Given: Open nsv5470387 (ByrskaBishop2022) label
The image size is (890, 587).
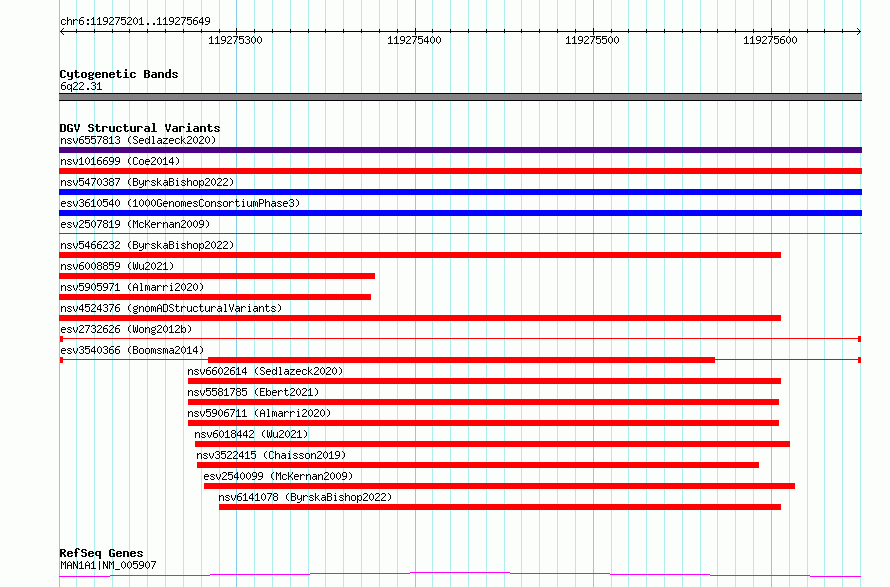Looking at the screenshot, I should [x=147, y=182].
